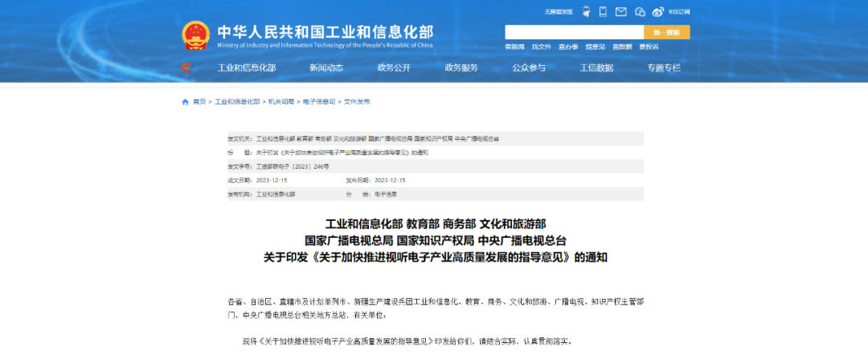This screenshot has height=355, width=868.
Task: Select 政务服务 in navigation bar
Action: (461, 68)
